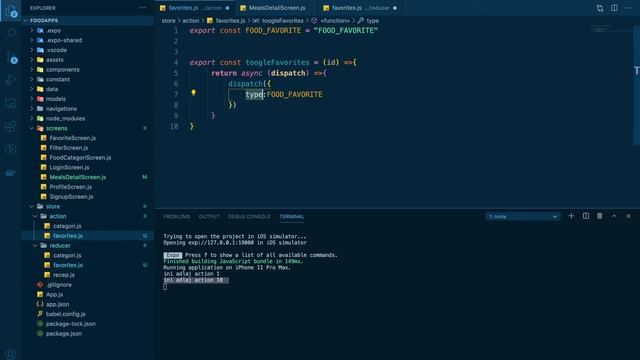Click the lightbulb code action on line 7

point(193,93)
